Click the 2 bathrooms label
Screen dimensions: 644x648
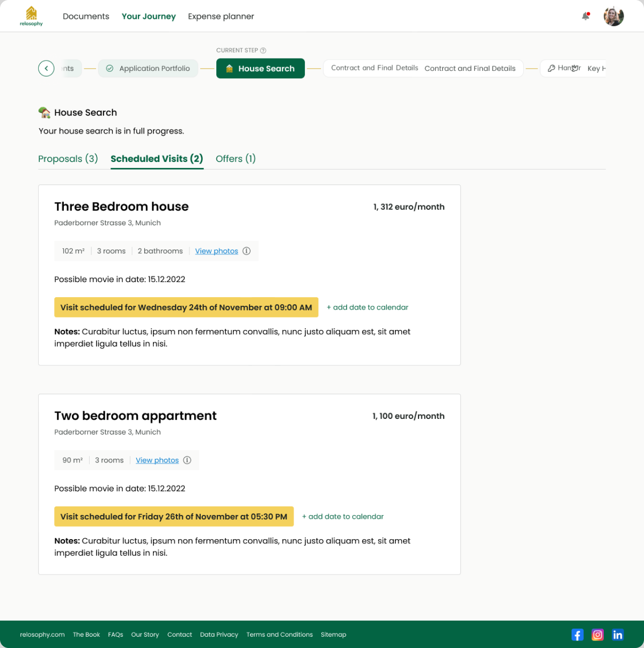coord(160,251)
